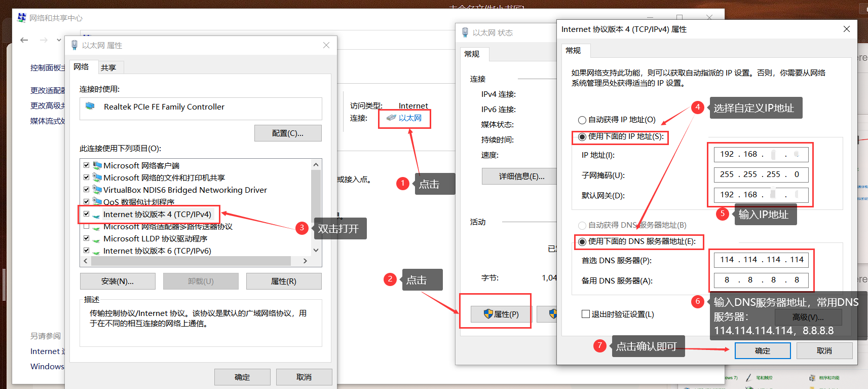Click the forward arrow in Network Sharing Center
Viewport: 868px width, 389px height.
click(x=44, y=40)
